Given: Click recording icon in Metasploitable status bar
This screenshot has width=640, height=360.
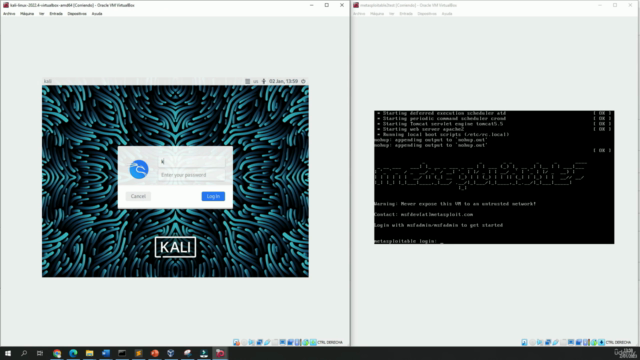Looking at the screenshot, I should [x=579, y=342].
